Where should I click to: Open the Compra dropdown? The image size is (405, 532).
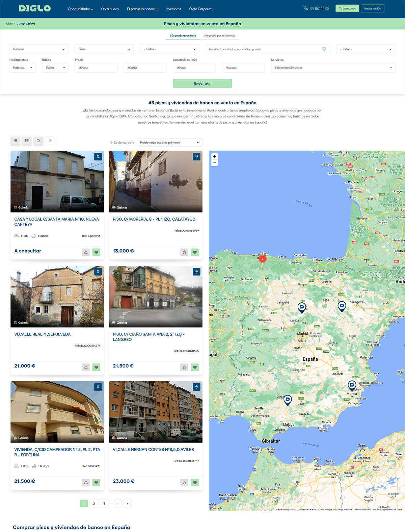(x=39, y=49)
